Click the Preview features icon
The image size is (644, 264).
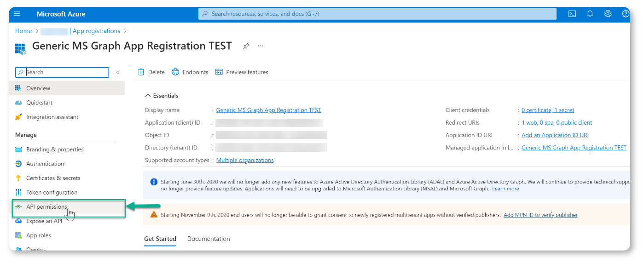click(x=219, y=72)
